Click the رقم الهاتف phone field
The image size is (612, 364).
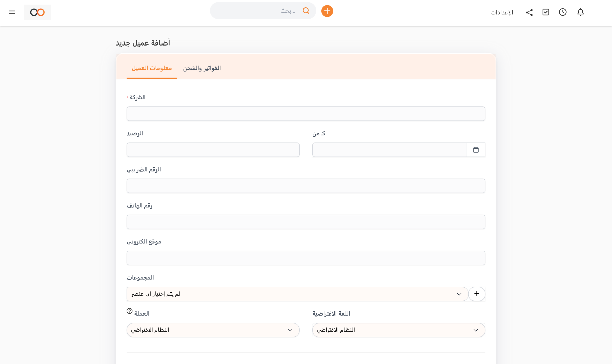pos(306,222)
